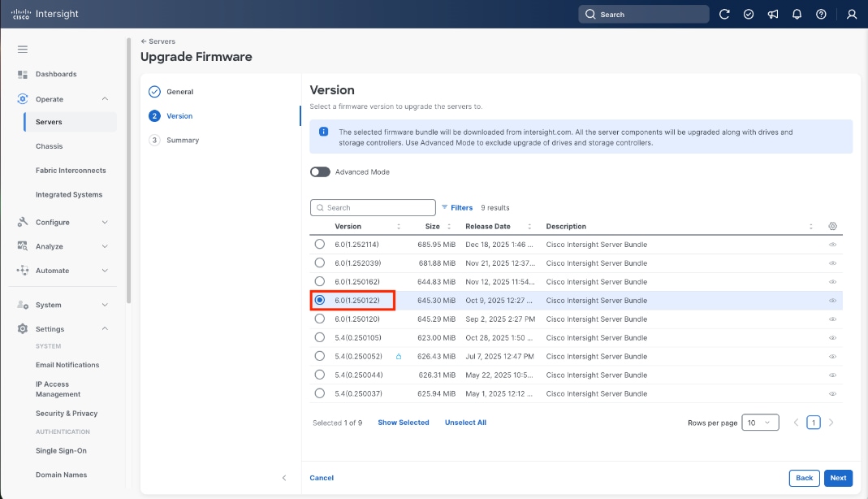
Task: Click the Configure wrench icon
Action: coord(22,222)
